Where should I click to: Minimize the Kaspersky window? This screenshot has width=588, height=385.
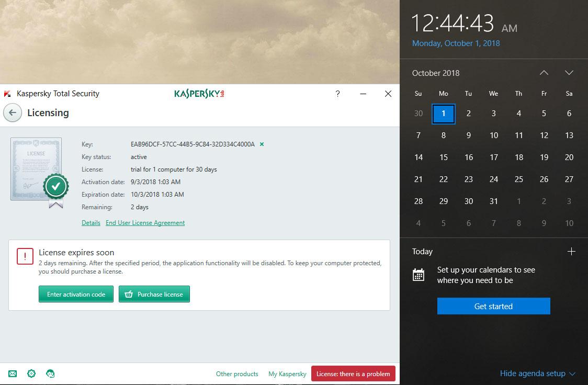pos(363,94)
